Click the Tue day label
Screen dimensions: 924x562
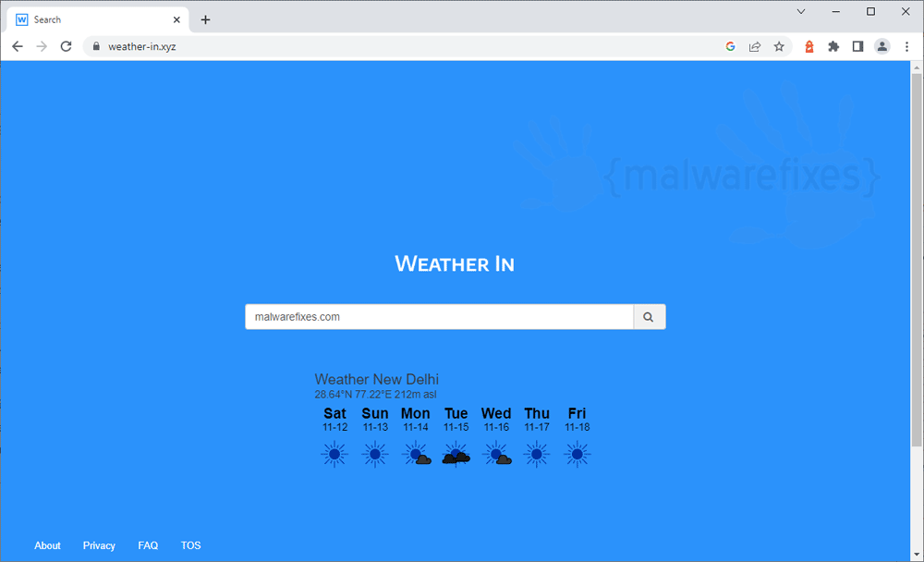tap(456, 413)
